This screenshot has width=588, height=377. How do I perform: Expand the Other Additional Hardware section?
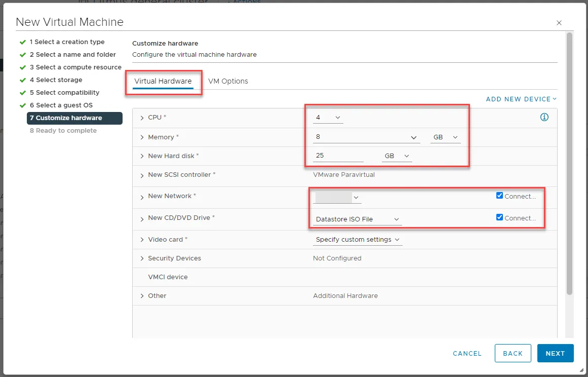pos(142,295)
